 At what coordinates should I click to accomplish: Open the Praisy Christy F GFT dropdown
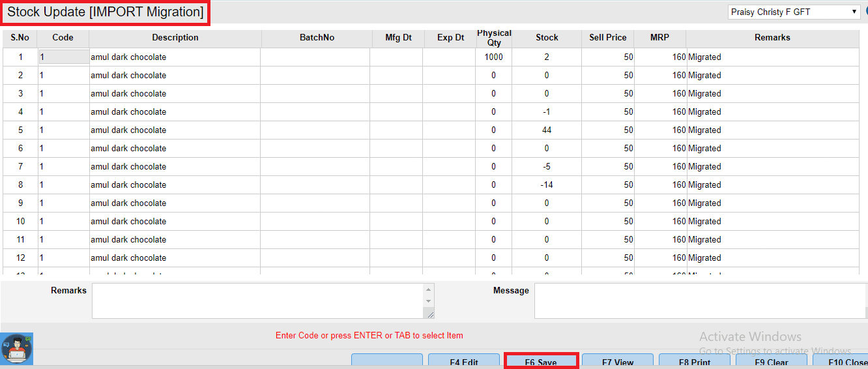tap(794, 12)
